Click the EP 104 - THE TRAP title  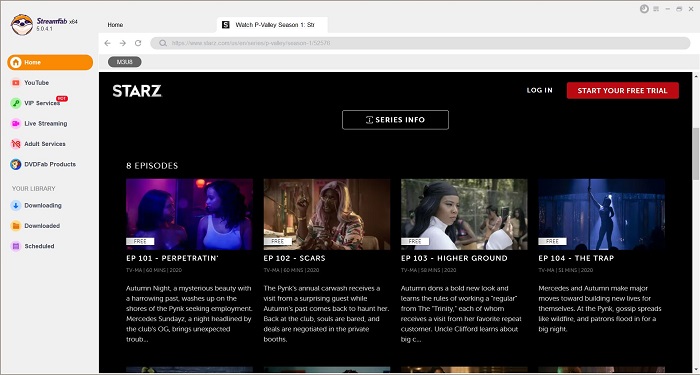click(x=576, y=258)
